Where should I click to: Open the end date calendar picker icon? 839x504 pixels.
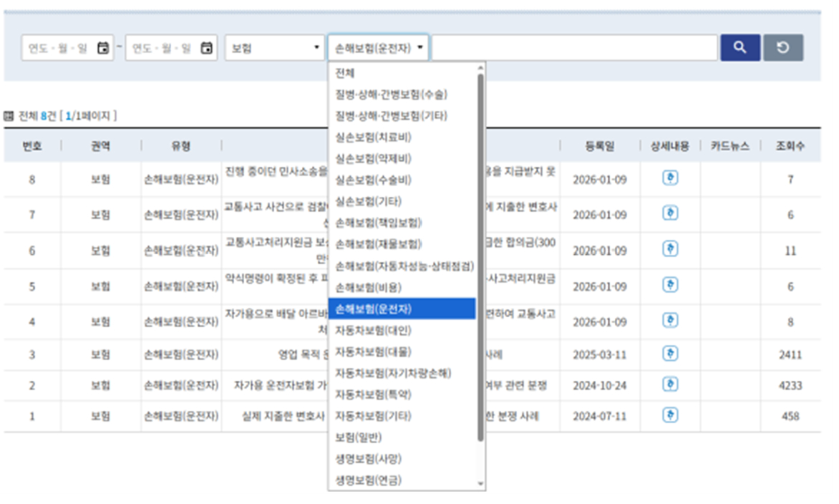click(206, 48)
